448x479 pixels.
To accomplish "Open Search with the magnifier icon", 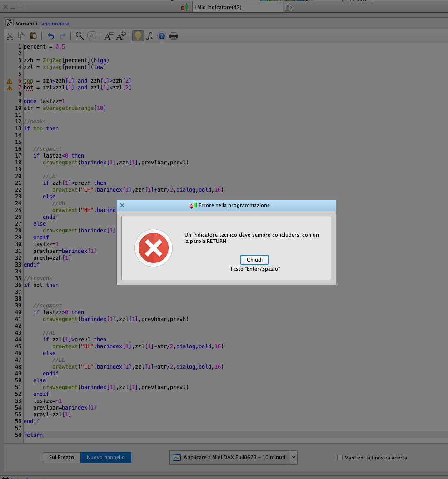I will click(80, 36).
